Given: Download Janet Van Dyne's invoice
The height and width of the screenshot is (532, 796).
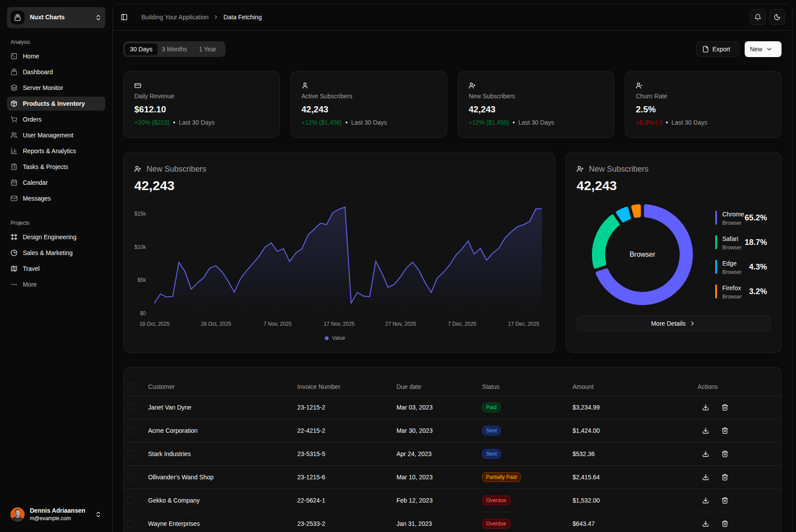Looking at the screenshot, I should pyautogui.click(x=706, y=407).
